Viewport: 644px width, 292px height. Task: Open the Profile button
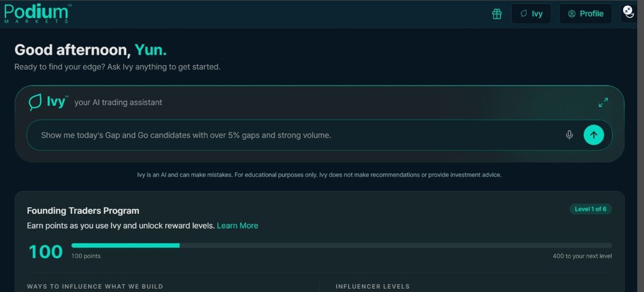click(586, 14)
